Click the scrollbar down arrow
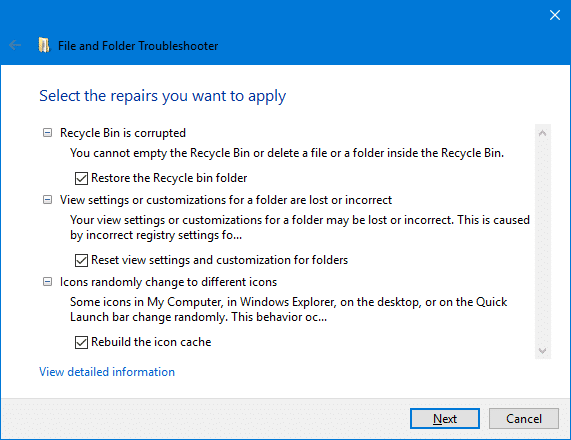The image size is (571, 440). click(543, 350)
